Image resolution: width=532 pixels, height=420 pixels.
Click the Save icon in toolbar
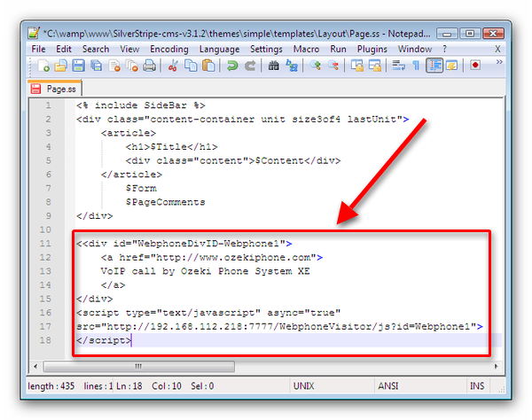coord(78,66)
